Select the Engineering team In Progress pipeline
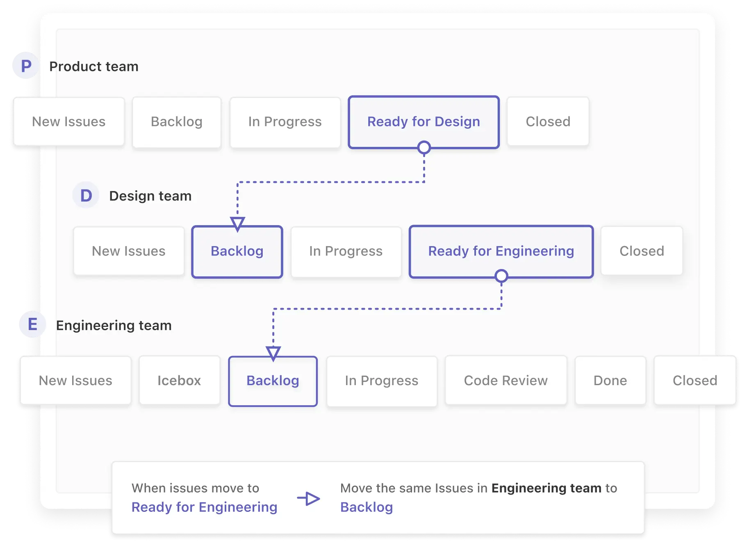 pyautogui.click(x=382, y=381)
